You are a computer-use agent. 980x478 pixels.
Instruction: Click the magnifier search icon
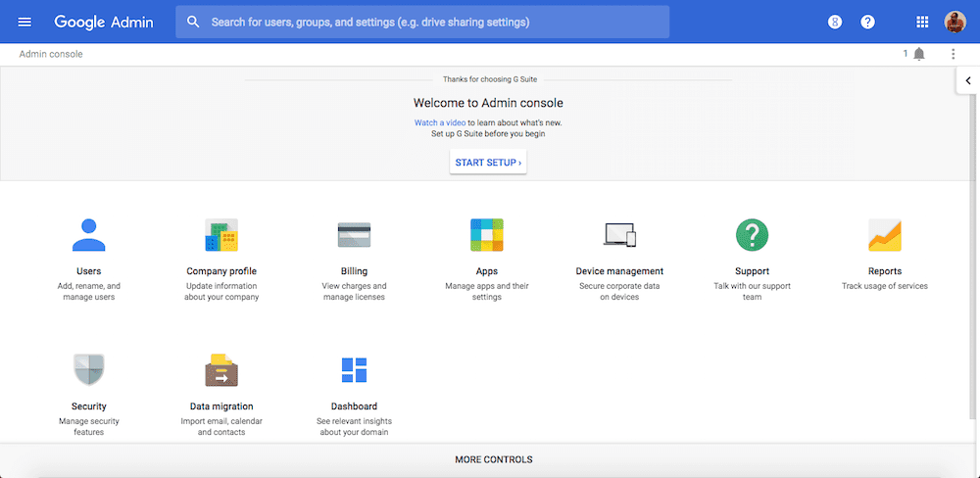click(193, 22)
